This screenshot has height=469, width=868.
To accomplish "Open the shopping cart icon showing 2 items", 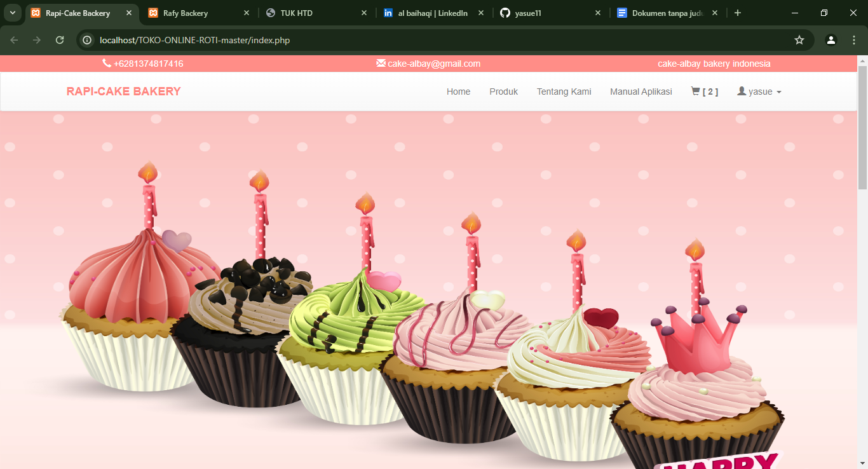I will pos(705,92).
